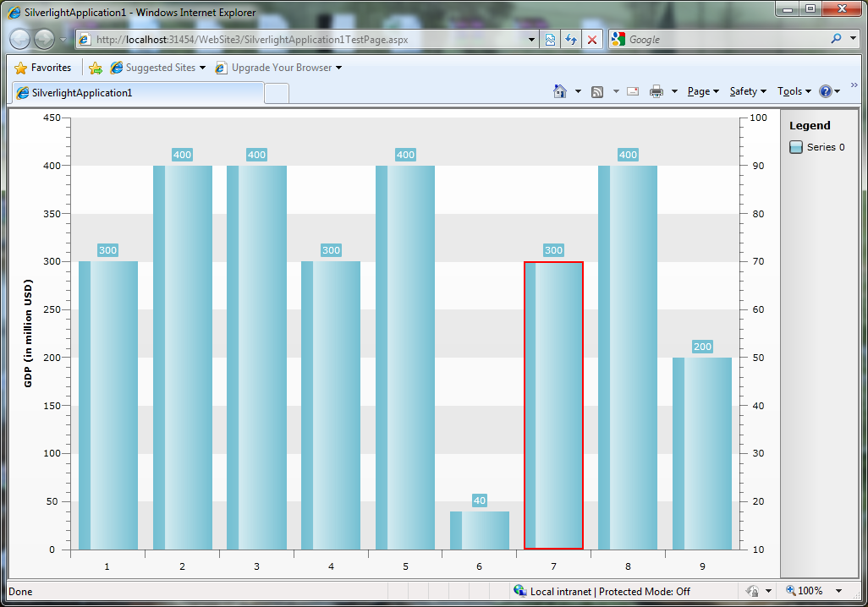
Task: Click the Legend title text
Action: pos(810,126)
